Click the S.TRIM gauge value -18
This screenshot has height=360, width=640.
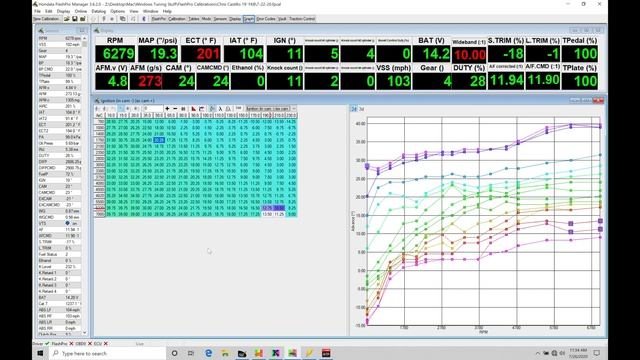point(506,53)
